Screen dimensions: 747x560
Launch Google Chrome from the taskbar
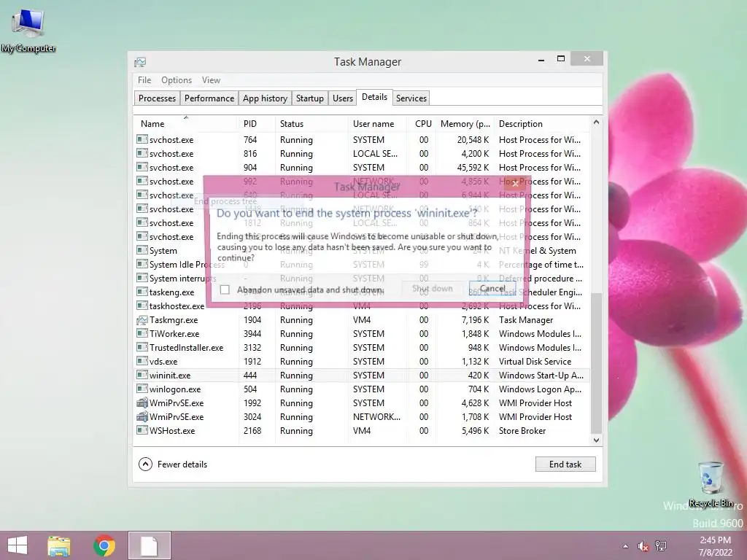104,545
